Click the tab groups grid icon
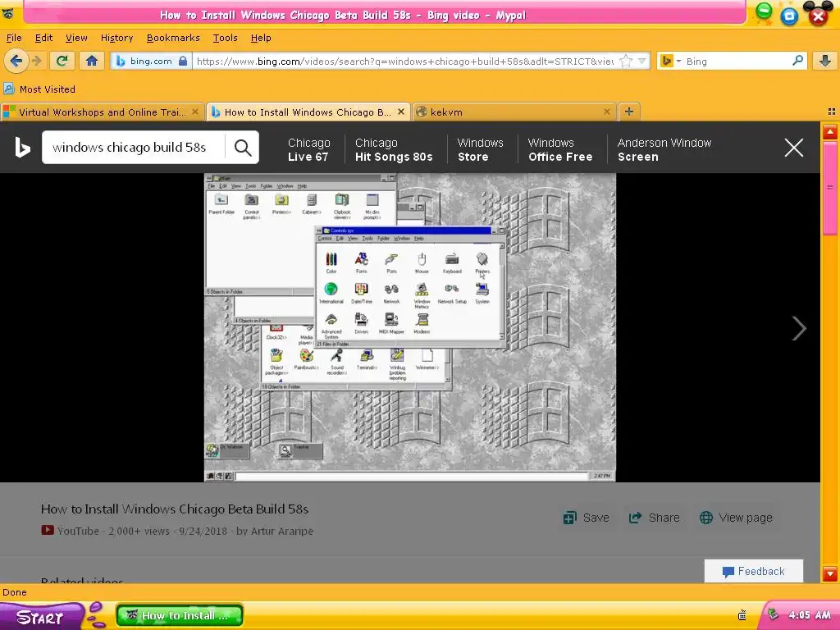The image size is (840, 630). 832,112
